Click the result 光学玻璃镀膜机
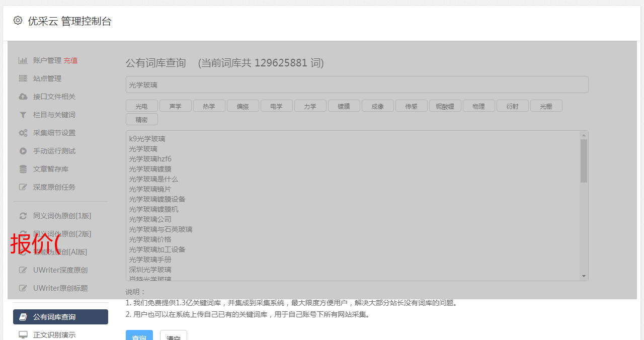 tap(153, 209)
